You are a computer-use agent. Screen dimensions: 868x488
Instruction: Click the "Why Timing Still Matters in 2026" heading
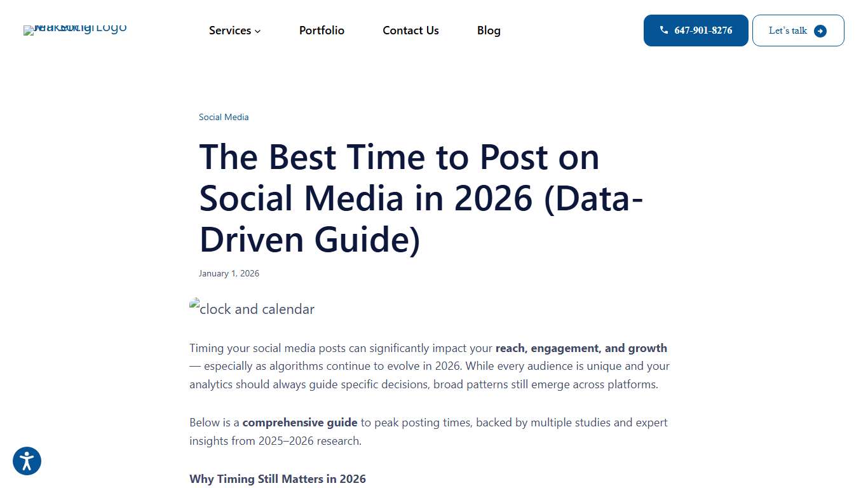278,478
